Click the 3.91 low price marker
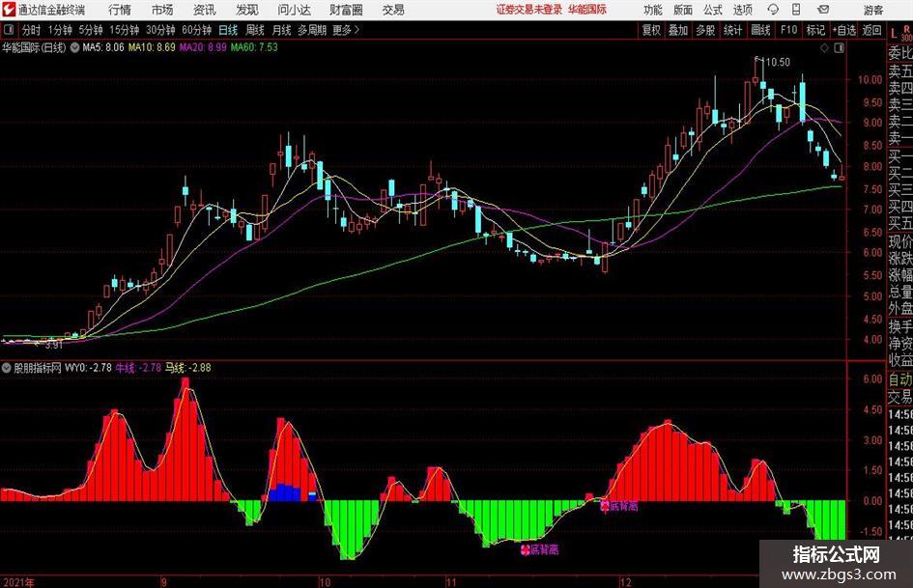This screenshot has height=588, width=913. 53,344
